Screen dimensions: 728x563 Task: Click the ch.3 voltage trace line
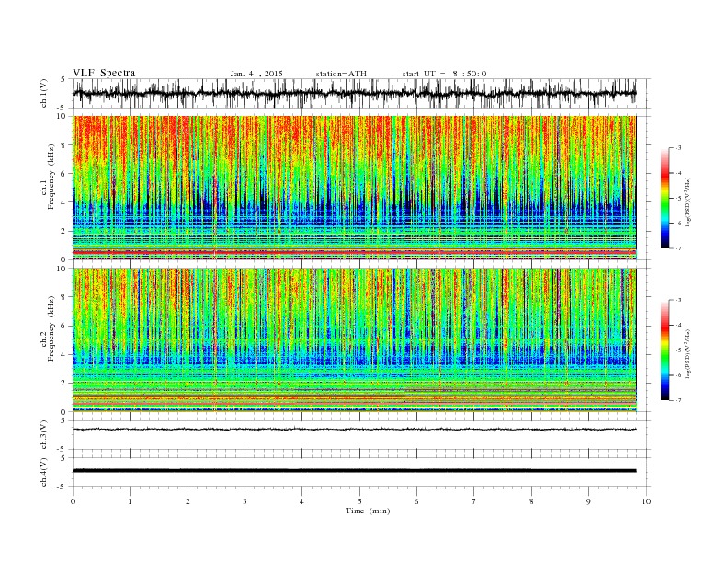354,430
